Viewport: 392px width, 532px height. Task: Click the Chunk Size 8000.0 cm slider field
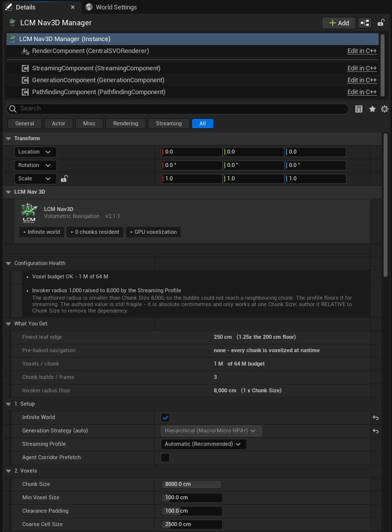[192, 484]
